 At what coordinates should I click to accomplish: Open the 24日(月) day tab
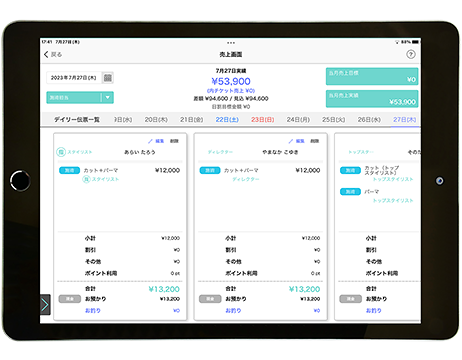click(x=298, y=119)
